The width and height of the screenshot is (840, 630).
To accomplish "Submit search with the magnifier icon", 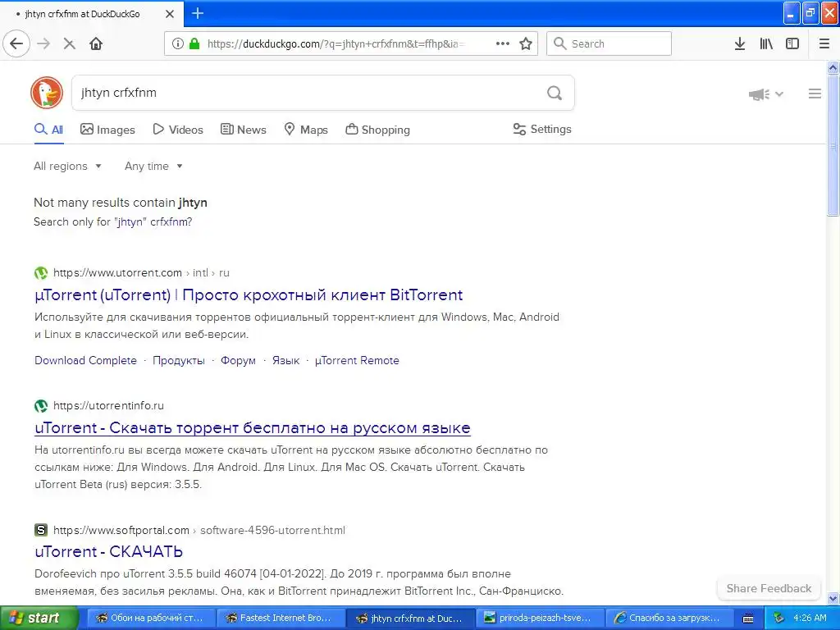I will tap(555, 93).
